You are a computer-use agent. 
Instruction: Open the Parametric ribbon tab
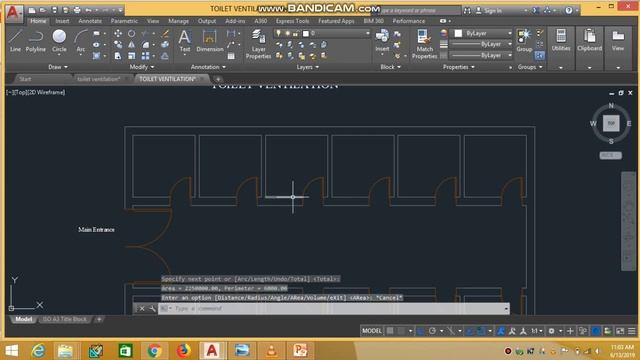click(x=124, y=21)
